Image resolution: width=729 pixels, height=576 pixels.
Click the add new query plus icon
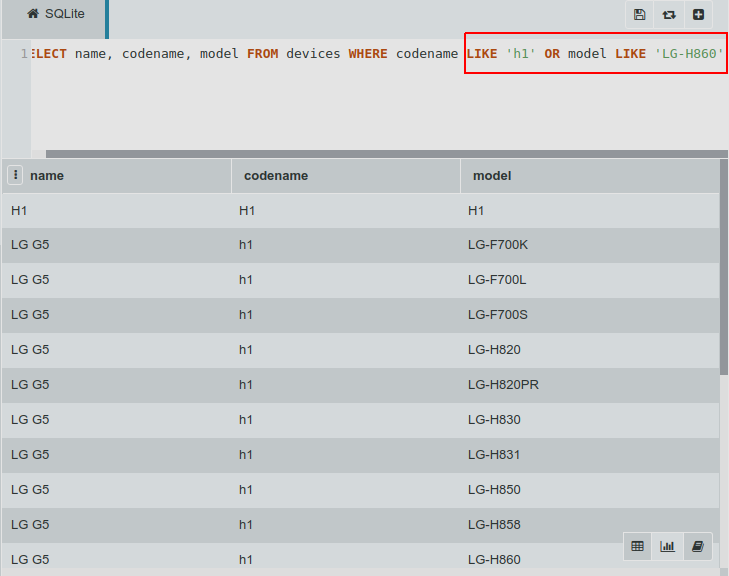(x=698, y=15)
